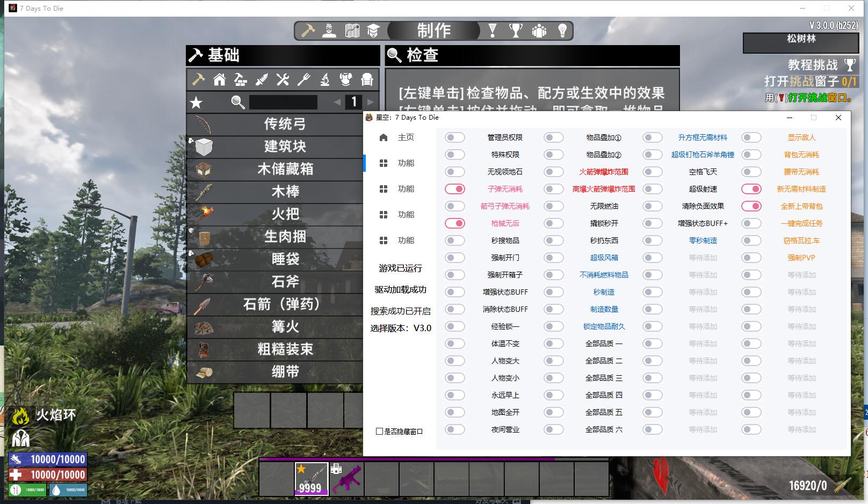Enable 空格飞天 switch
Viewport: 868px width, 504px height.
click(653, 172)
